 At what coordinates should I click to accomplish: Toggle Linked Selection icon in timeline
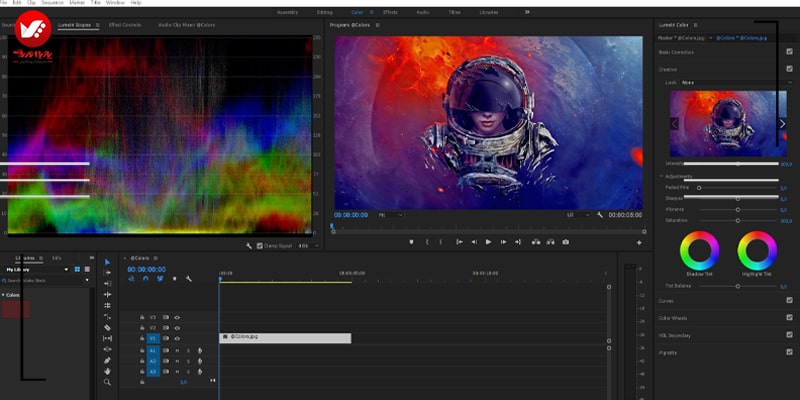tap(160, 279)
